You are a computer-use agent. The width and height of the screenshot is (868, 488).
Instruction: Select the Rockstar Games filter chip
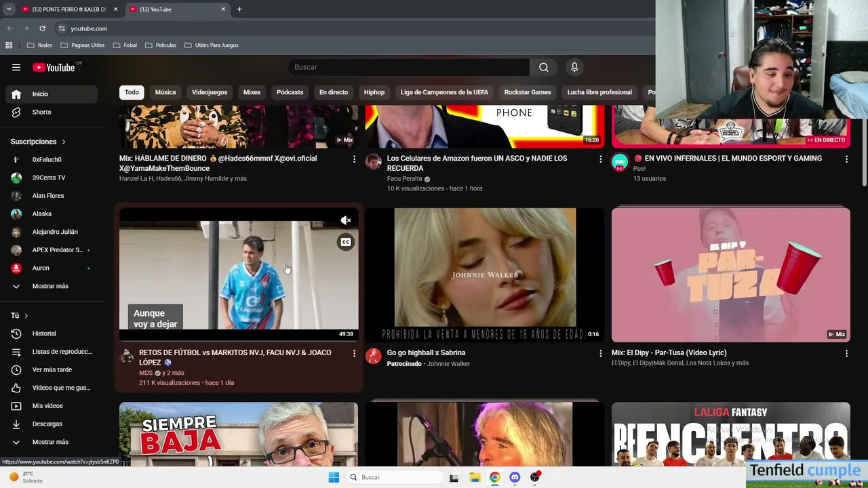[x=528, y=92]
